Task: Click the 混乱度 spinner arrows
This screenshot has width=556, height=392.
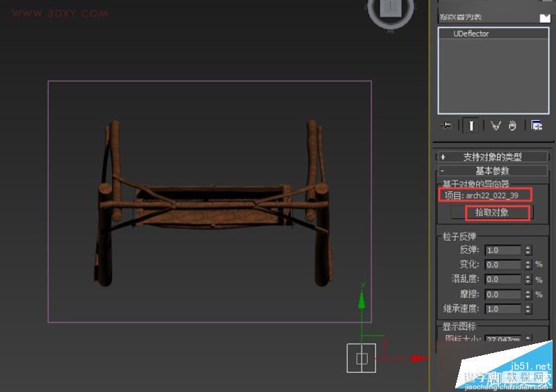Action: [x=528, y=279]
